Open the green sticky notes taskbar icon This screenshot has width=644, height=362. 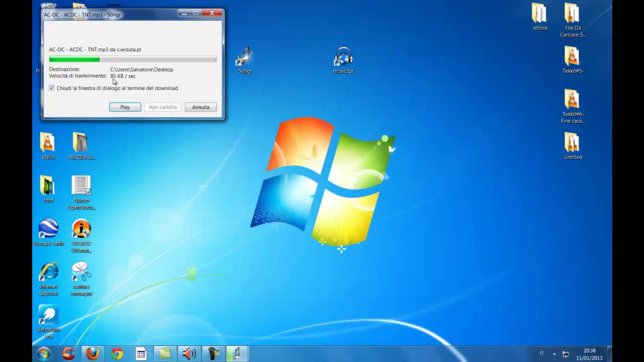pos(165,354)
